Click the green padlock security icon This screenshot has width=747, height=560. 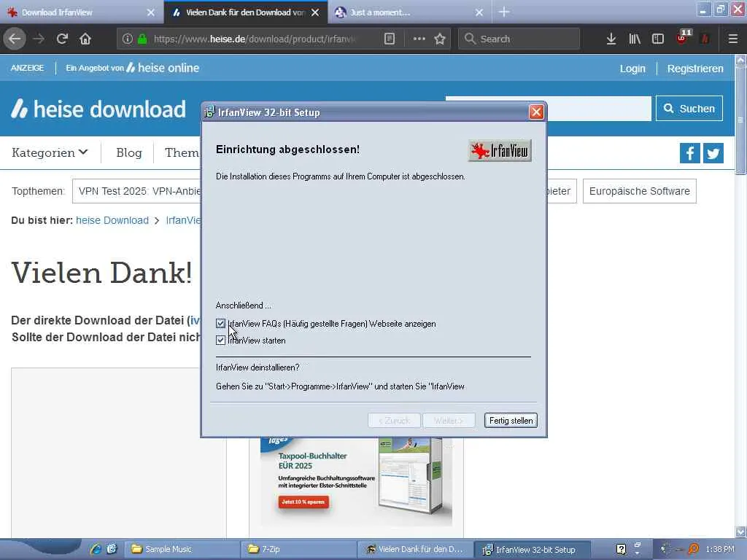[x=142, y=39]
